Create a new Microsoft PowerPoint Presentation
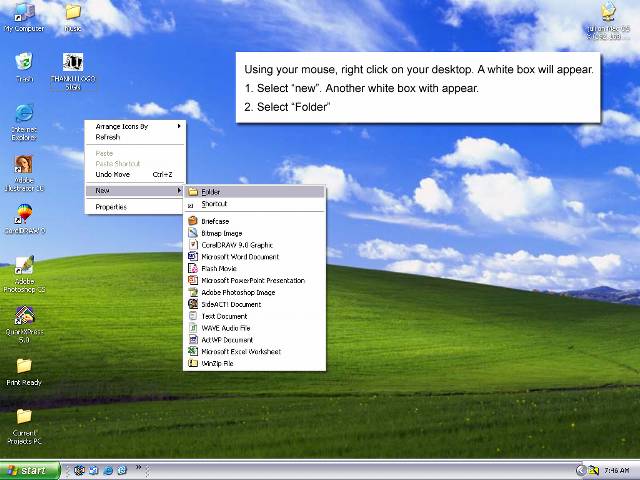 (255, 280)
